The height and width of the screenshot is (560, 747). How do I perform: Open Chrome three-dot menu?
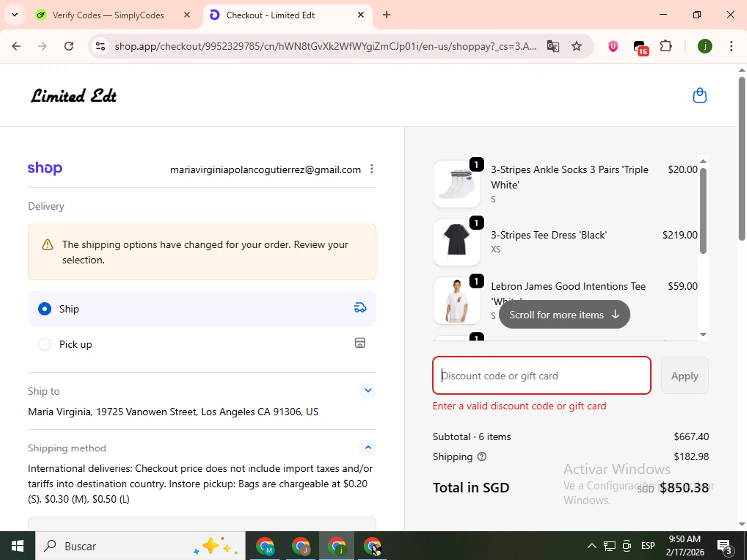[731, 46]
